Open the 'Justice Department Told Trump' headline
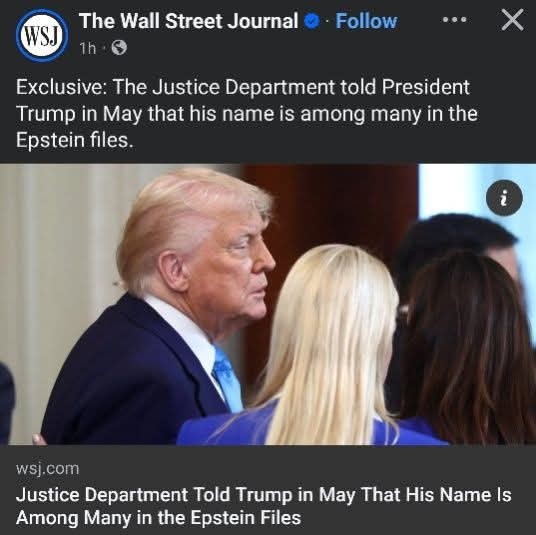This screenshot has height=535, width=536. [x=264, y=506]
